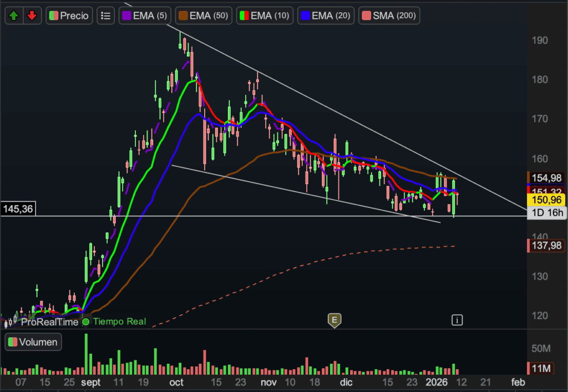The width and height of the screenshot is (568, 392).
Task: Click the yellow 150,96 current price tag
Action: [x=546, y=200]
